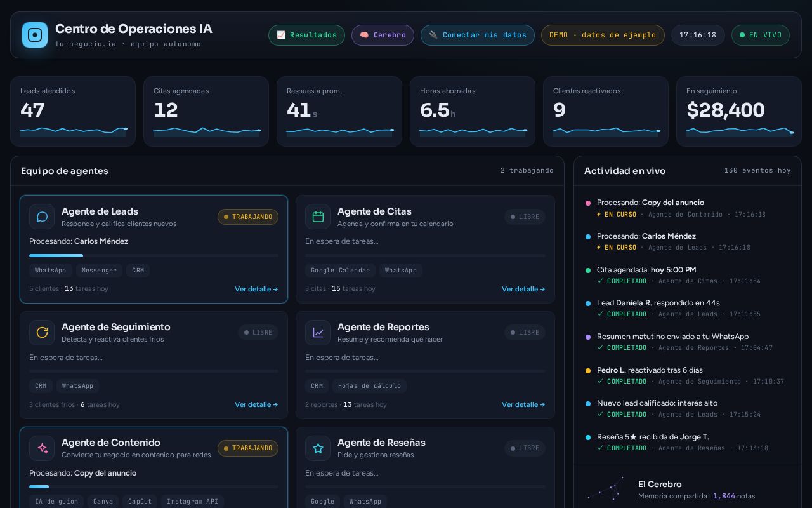Click the Centro de Operaciones IA logo icon
The height and width of the screenshot is (508, 812).
pos(35,35)
